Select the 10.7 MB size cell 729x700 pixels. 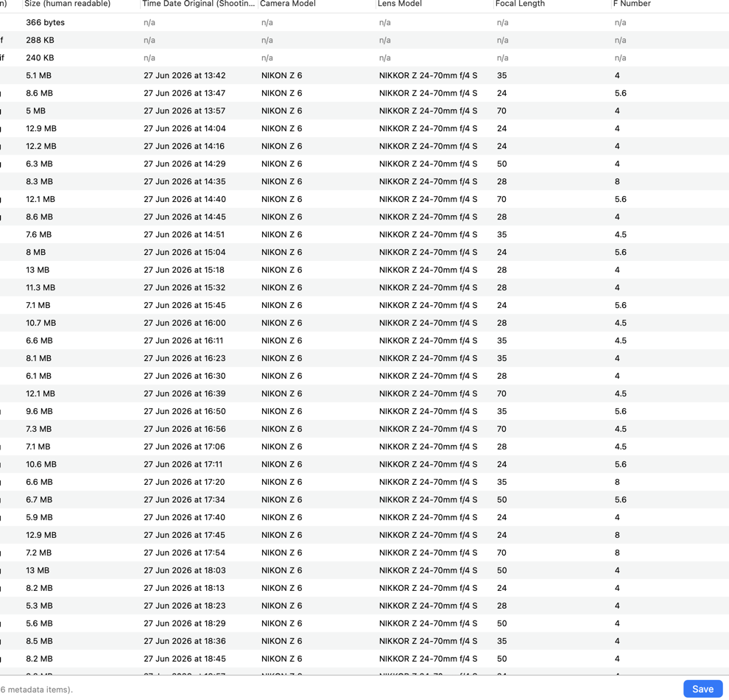(x=41, y=323)
